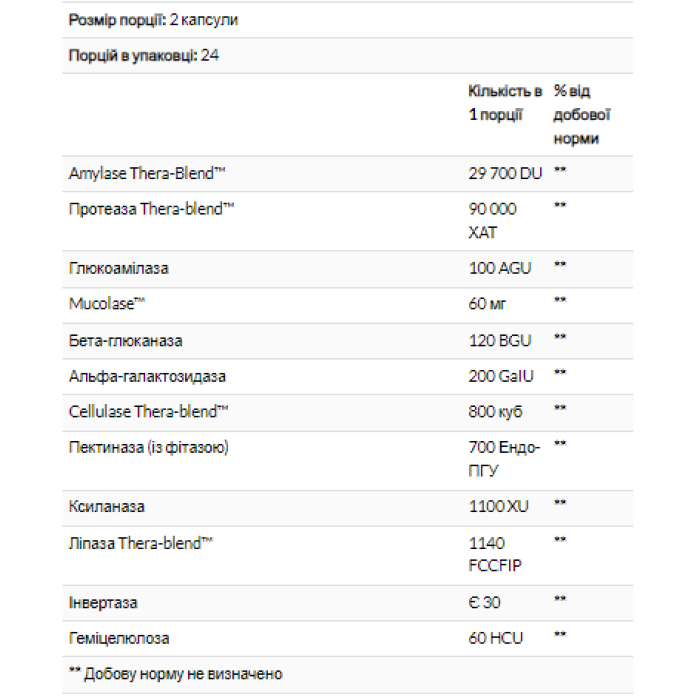
Task: Select the Ліпаза Thera-blend™ ingredient name
Action: tap(141, 542)
